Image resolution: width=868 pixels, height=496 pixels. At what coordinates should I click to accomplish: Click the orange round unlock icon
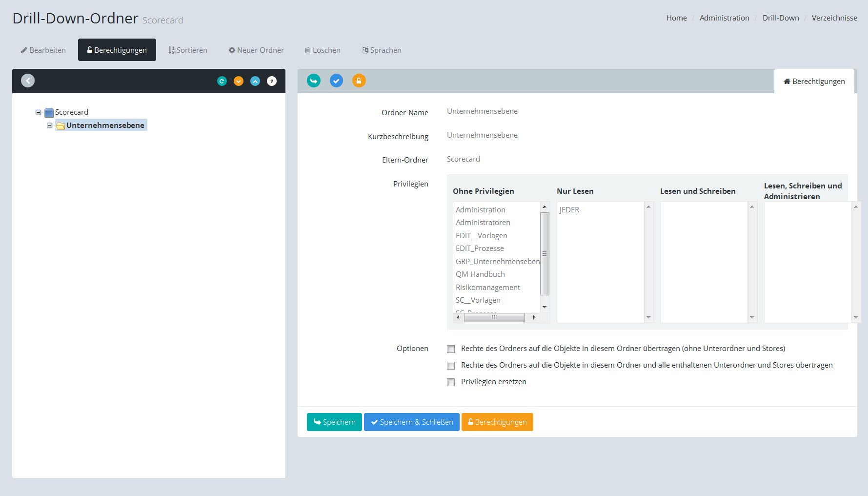coord(359,81)
